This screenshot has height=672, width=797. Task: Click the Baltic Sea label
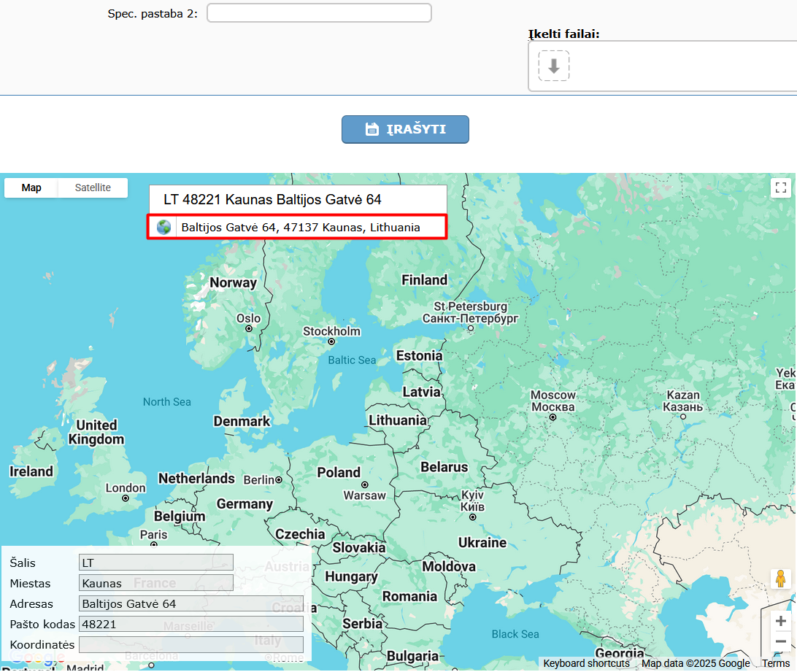(352, 360)
